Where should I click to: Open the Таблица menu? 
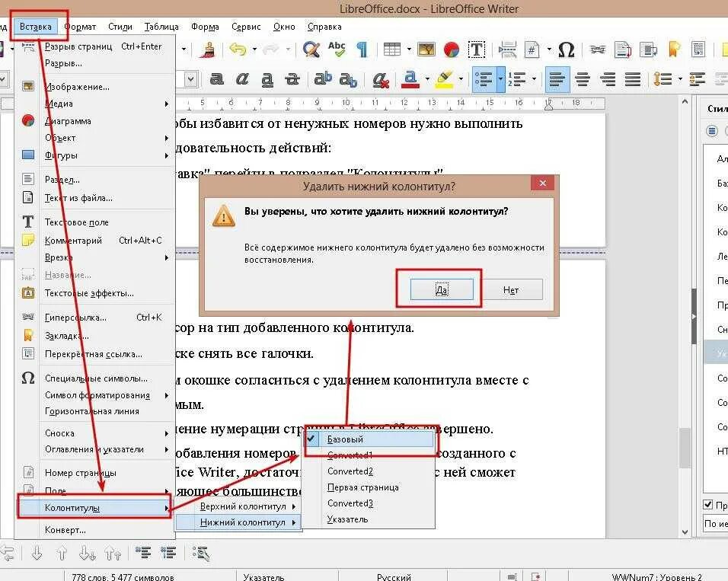point(161,27)
